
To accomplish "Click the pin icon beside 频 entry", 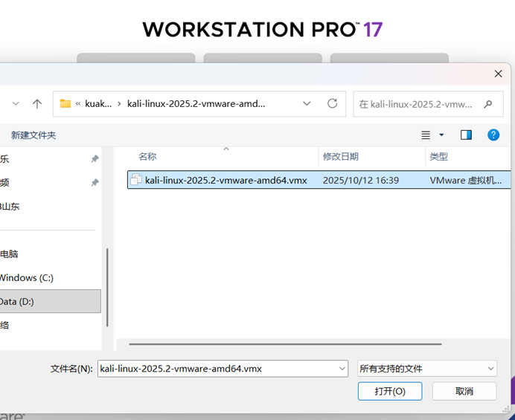I will click(95, 182).
